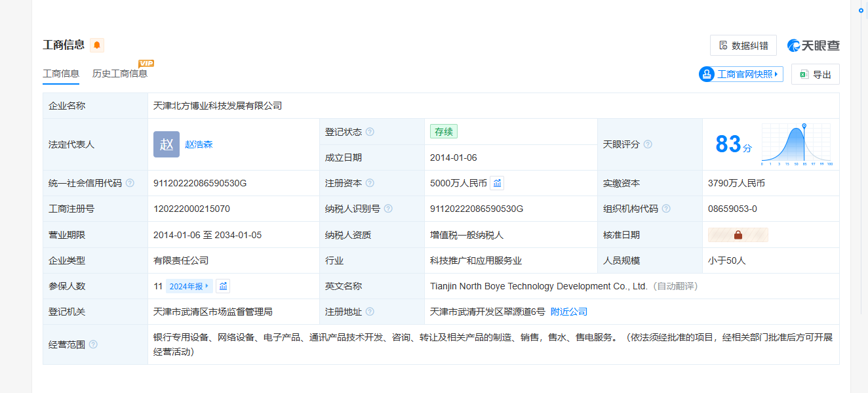This screenshot has width=868, height=393.
Task: Open the 附近公司 link
Action: 568,312
